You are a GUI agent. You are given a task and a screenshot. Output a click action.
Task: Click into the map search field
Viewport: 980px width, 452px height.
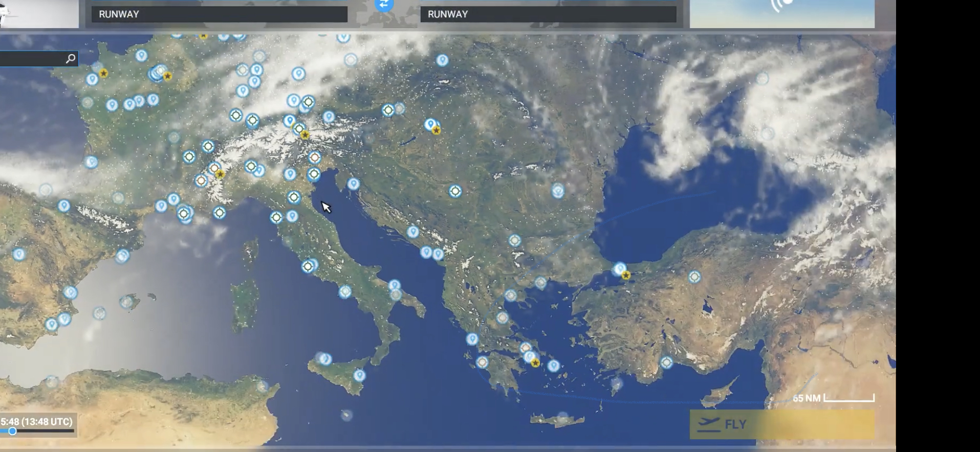pyautogui.click(x=31, y=59)
